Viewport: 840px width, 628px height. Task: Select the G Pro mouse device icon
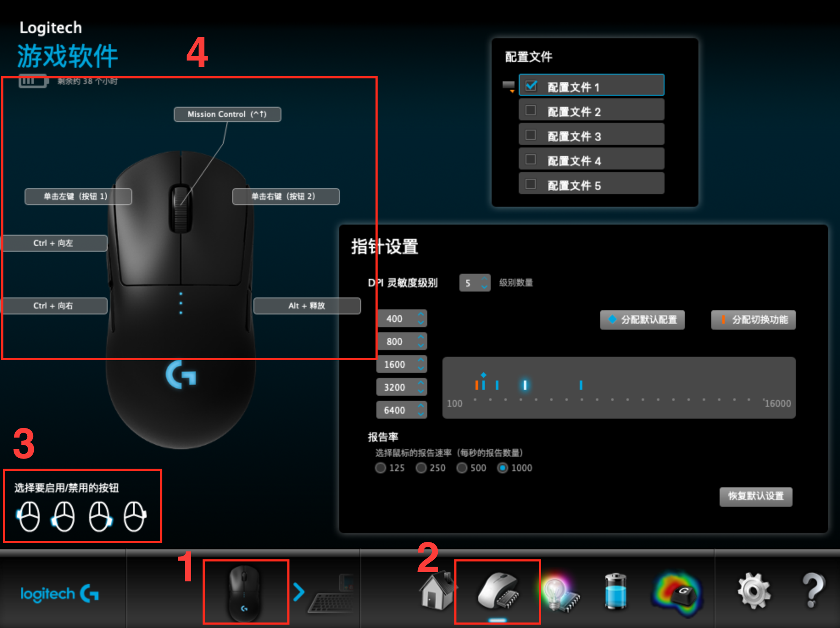click(x=245, y=593)
